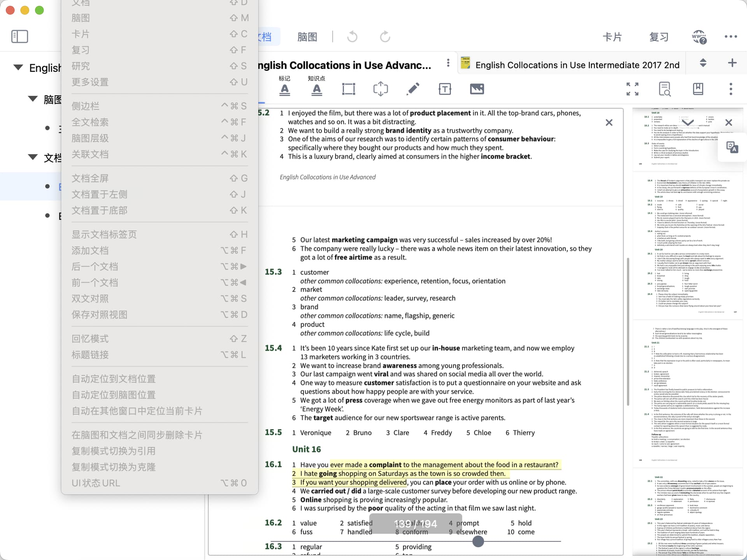Select the rectangle selection tool
Viewport: 747px width, 560px height.
[x=348, y=89]
